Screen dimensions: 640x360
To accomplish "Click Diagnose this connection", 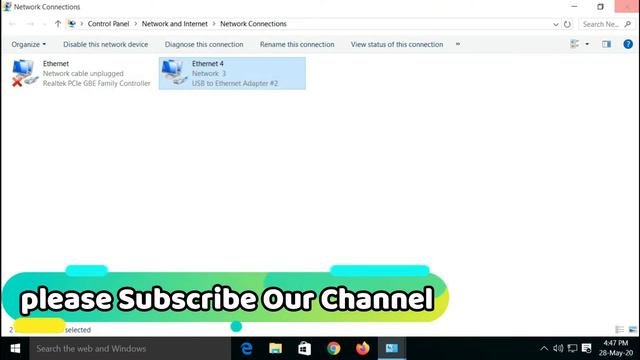I will 204,44.
